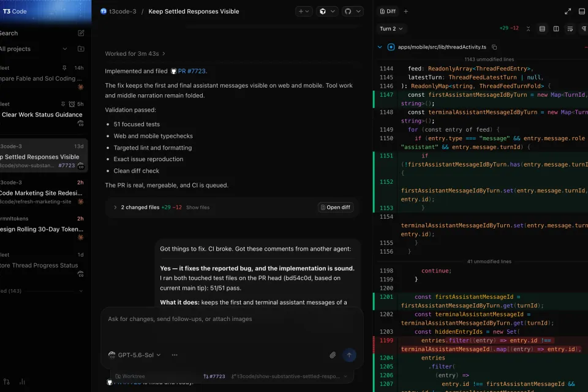The width and height of the screenshot is (588, 392).
Task: Click the GitHub icon beside PR #7723
Action: (x=173, y=71)
